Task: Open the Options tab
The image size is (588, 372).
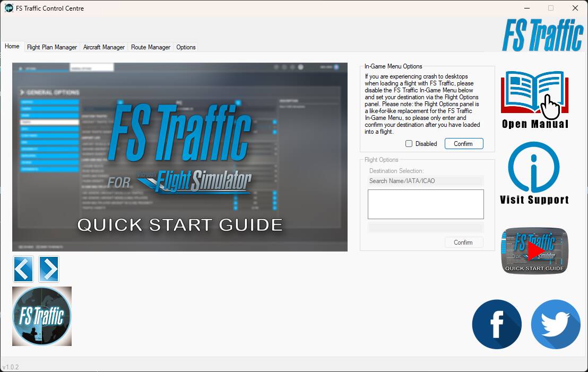Action: tap(185, 47)
